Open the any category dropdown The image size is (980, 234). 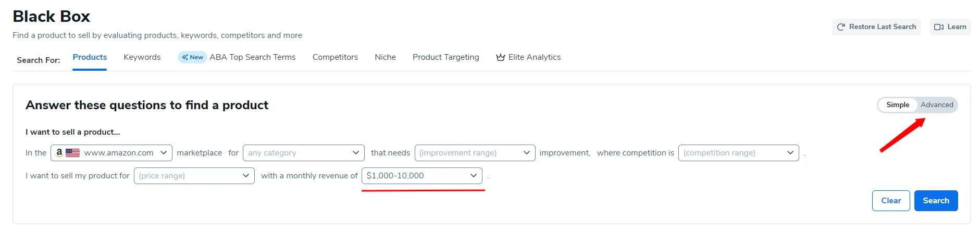(x=303, y=153)
